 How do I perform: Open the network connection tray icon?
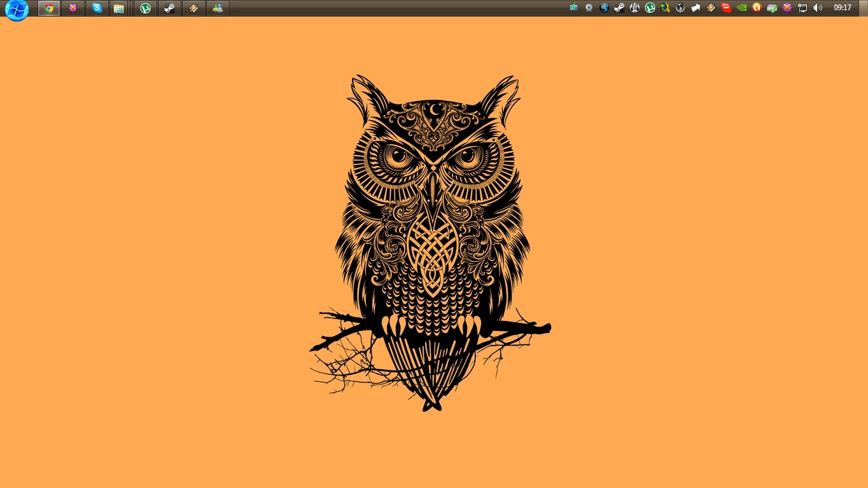click(x=803, y=8)
